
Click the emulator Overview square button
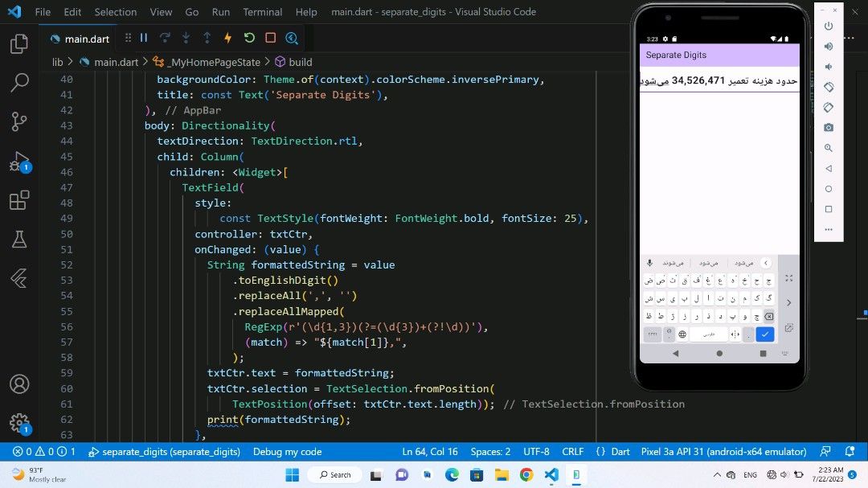[829, 209]
